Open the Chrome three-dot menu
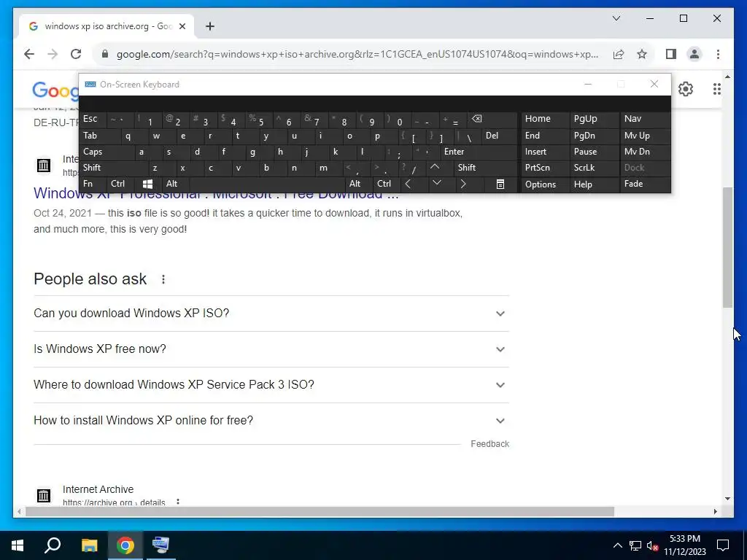747x560 pixels. pos(718,54)
